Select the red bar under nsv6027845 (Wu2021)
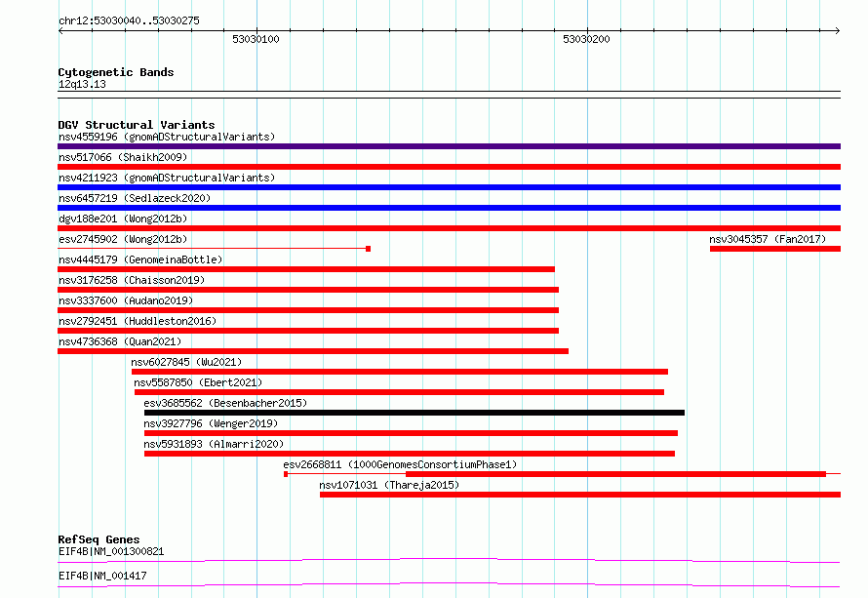868x598 pixels. (x=400, y=372)
